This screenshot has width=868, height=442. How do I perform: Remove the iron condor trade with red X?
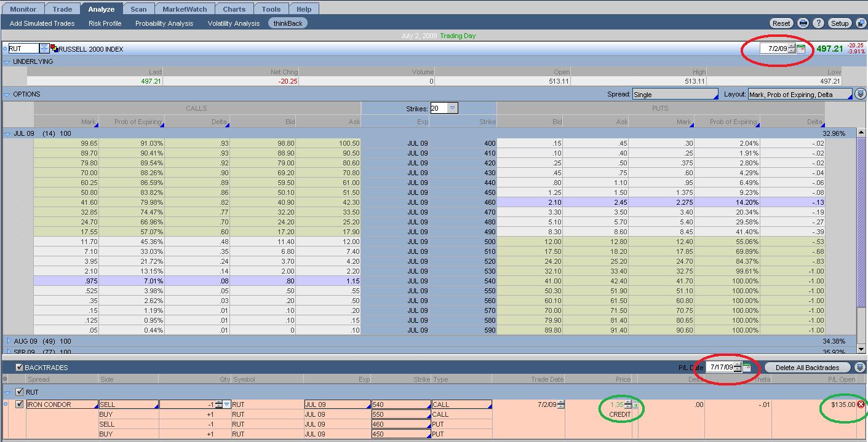tap(861, 405)
